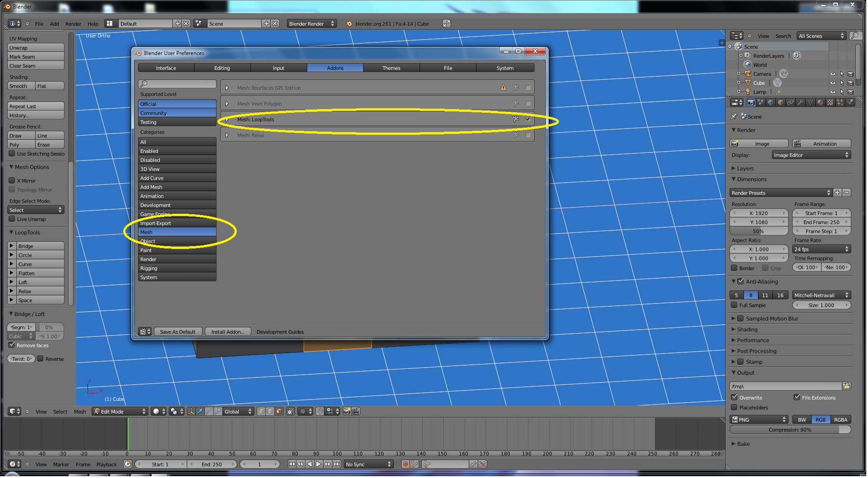The width and height of the screenshot is (868, 478).
Task: Click the Mark Seam button
Action: 36,57
